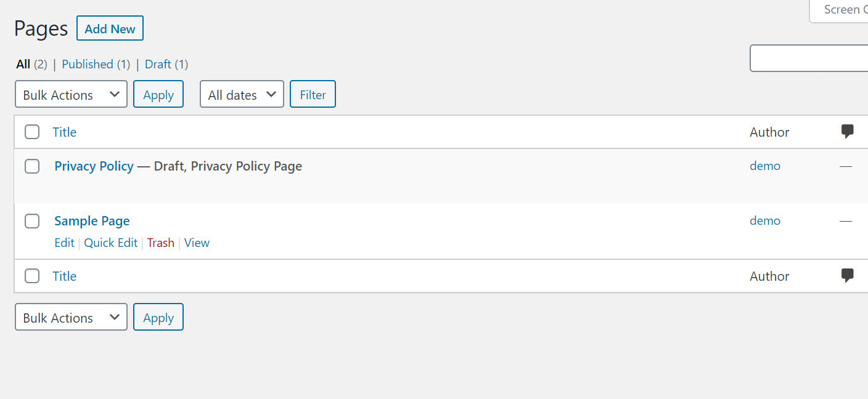868x399 pixels.
Task: Check the checkbox next to Sample Page
Action: coord(32,220)
